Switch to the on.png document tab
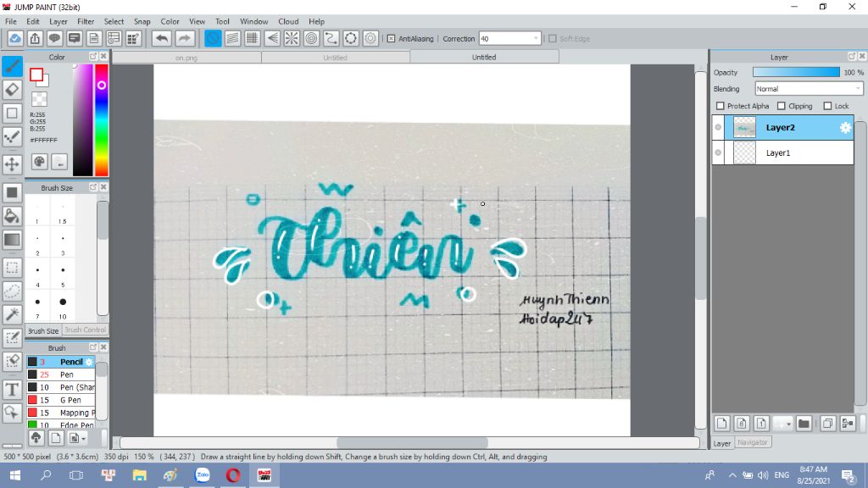The width and height of the screenshot is (868, 488). point(186,58)
